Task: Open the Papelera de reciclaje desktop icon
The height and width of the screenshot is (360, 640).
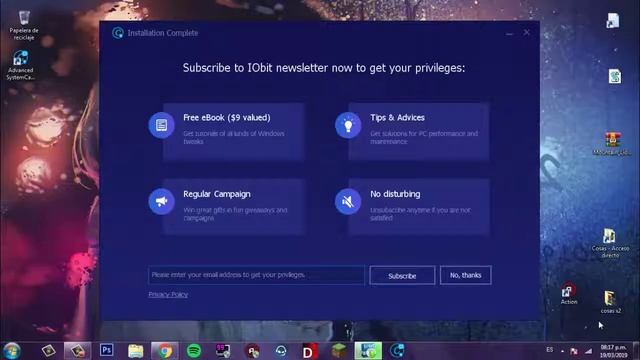Action: tap(24, 25)
